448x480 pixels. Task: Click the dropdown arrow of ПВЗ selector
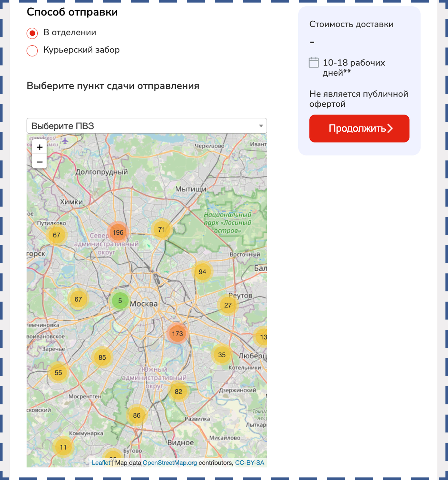click(x=261, y=126)
